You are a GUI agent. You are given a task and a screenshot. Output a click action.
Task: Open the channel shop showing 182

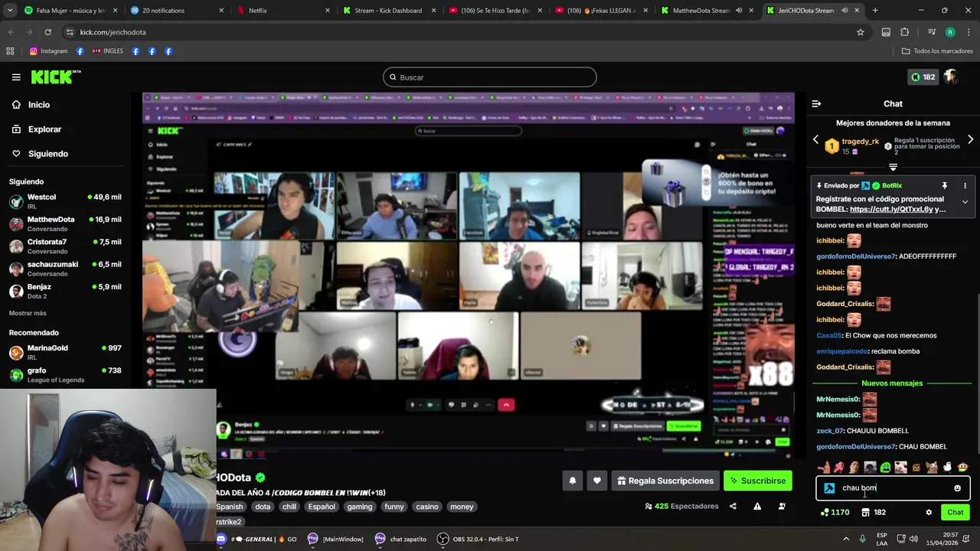[x=873, y=513]
